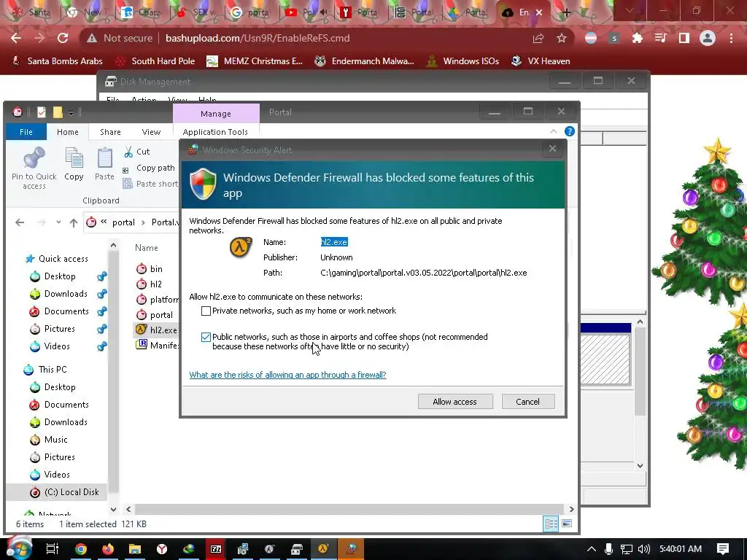The image size is (747, 560).
Task: Collapse the Explorer ribbon chevron
Action: (x=553, y=131)
